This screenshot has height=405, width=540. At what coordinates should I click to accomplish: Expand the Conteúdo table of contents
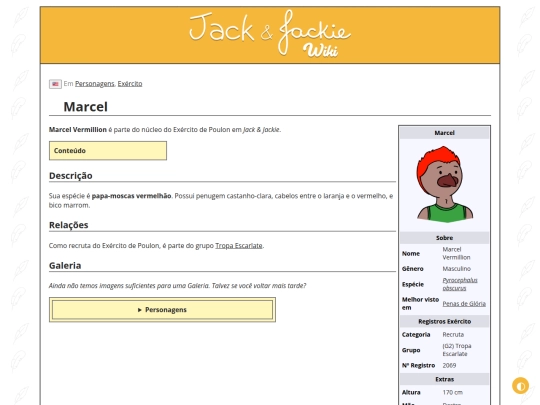[x=108, y=150]
